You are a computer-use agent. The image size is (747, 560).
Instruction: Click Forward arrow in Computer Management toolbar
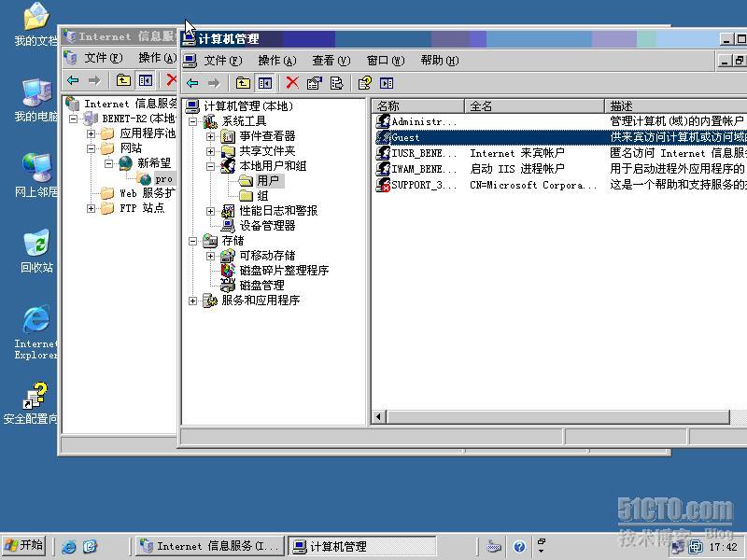click(214, 83)
